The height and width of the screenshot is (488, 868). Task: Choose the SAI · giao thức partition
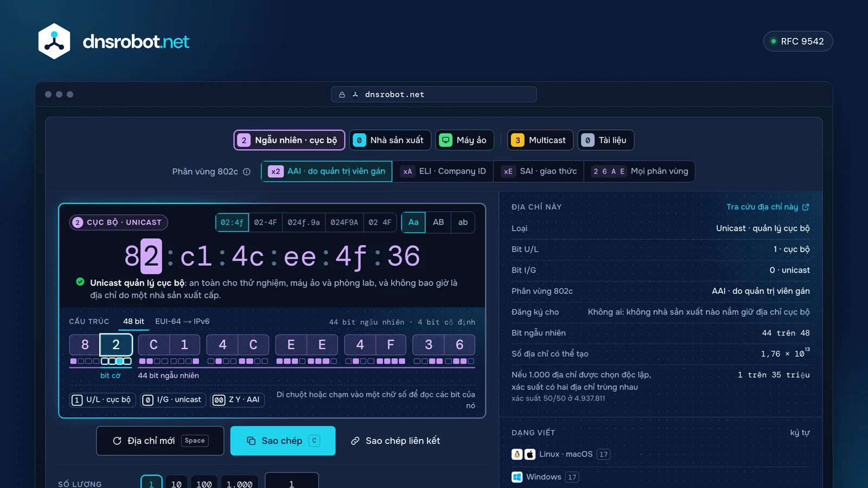click(539, 171)
